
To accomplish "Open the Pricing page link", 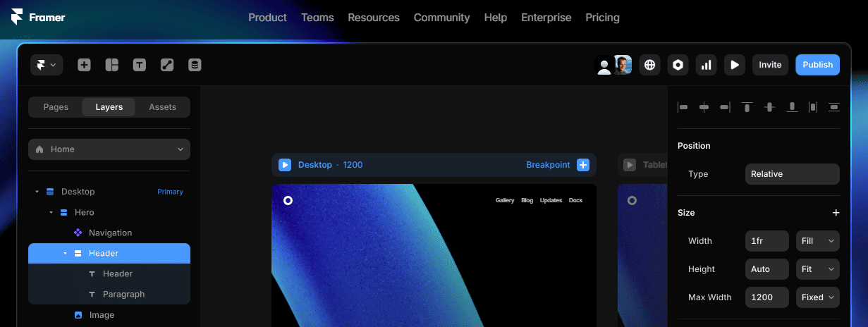I will 603,18.
